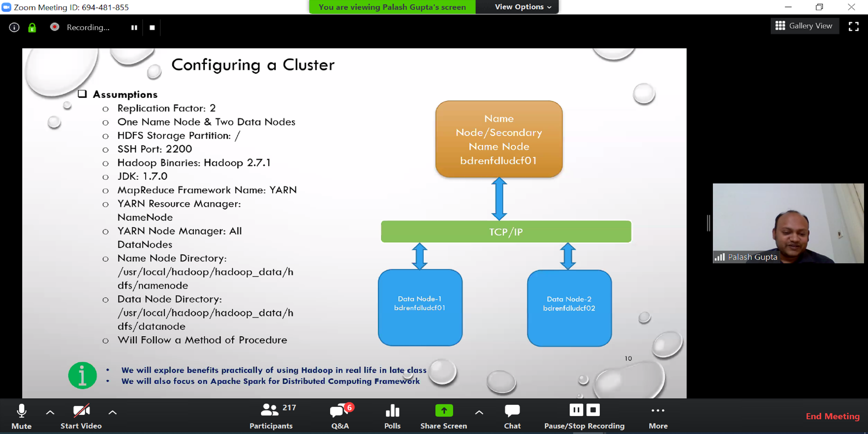Stop recording in top status bar
The width and height of the screenshot is (868, 434).
pos(152,27)
